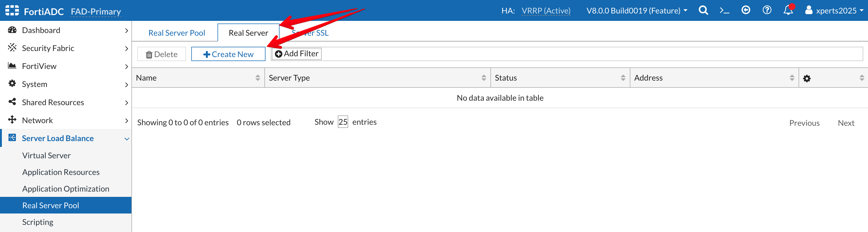The image size is (868, 232).
Task: Open the V8.0.0 Build0019 version dropdown
Action: (636, 10)
